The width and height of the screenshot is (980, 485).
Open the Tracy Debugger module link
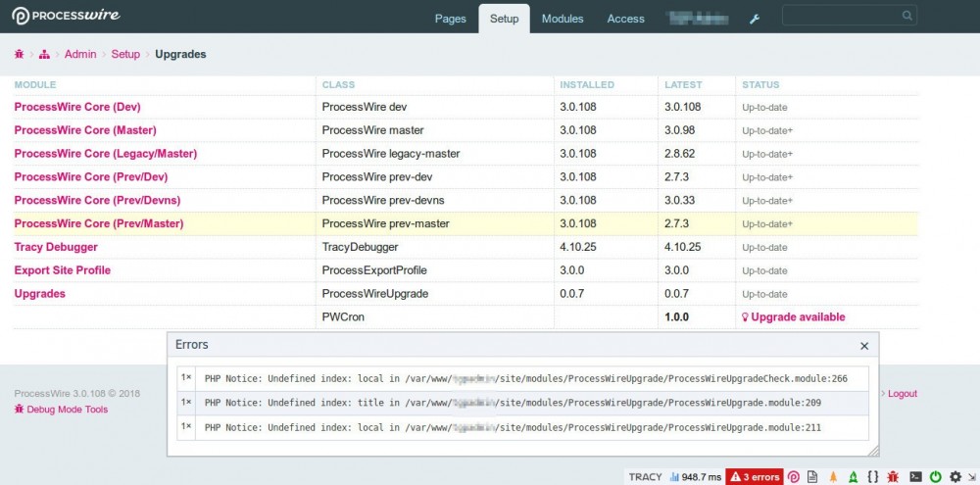click(x=56, y=247)
